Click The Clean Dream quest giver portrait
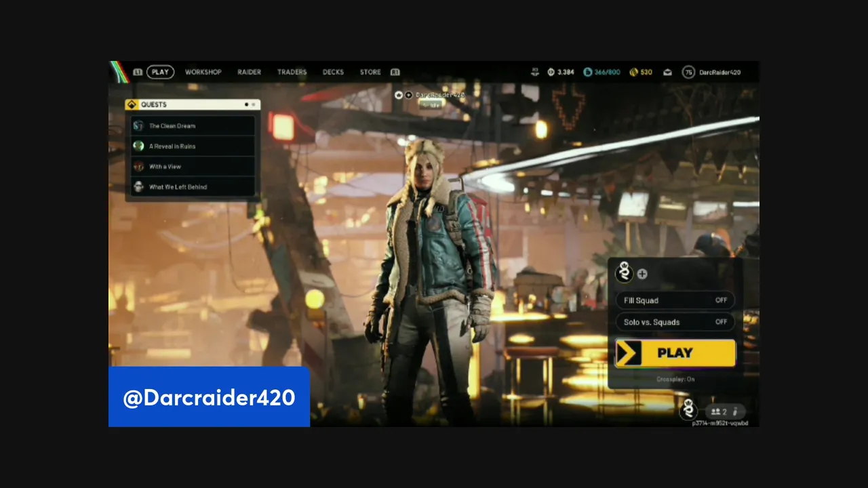 click(138, 126)
